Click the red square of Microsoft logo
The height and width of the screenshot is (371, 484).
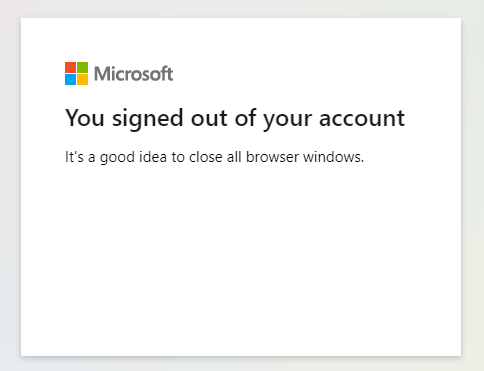tap(70, 67)
